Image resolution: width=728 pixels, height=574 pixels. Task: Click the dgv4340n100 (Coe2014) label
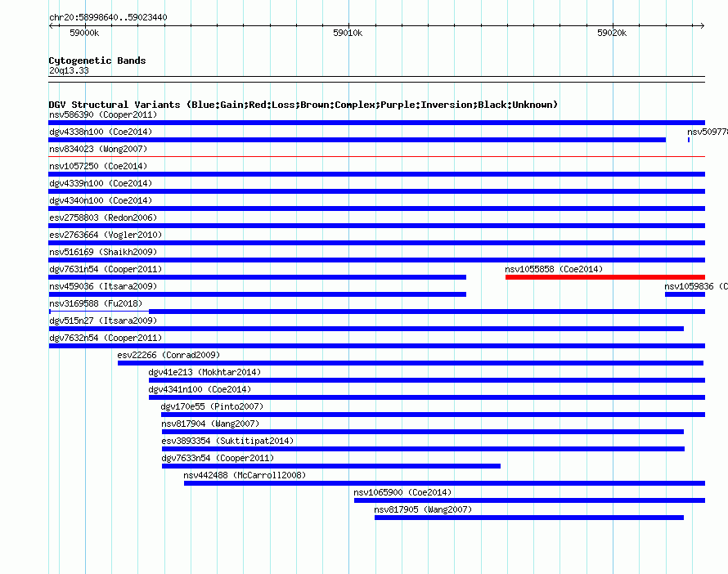point(101,200)
